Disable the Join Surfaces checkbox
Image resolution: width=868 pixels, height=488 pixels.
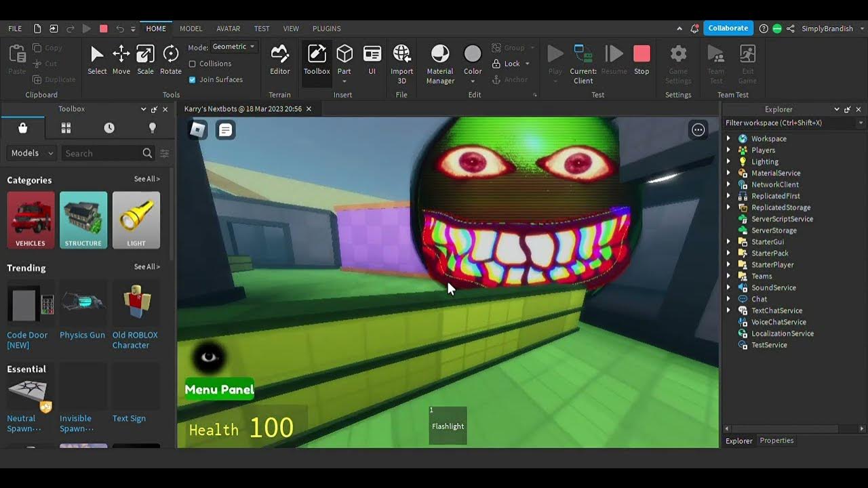tap(192, 79)
